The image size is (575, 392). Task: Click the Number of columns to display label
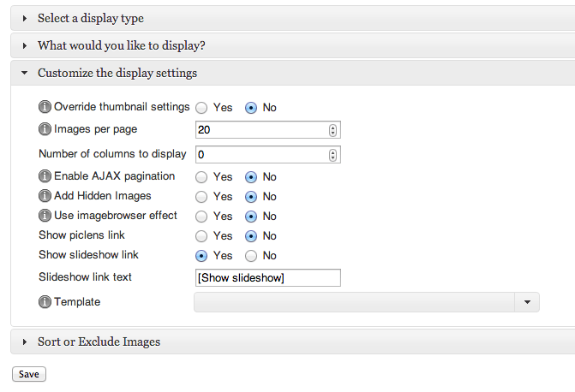coord(112,154)
